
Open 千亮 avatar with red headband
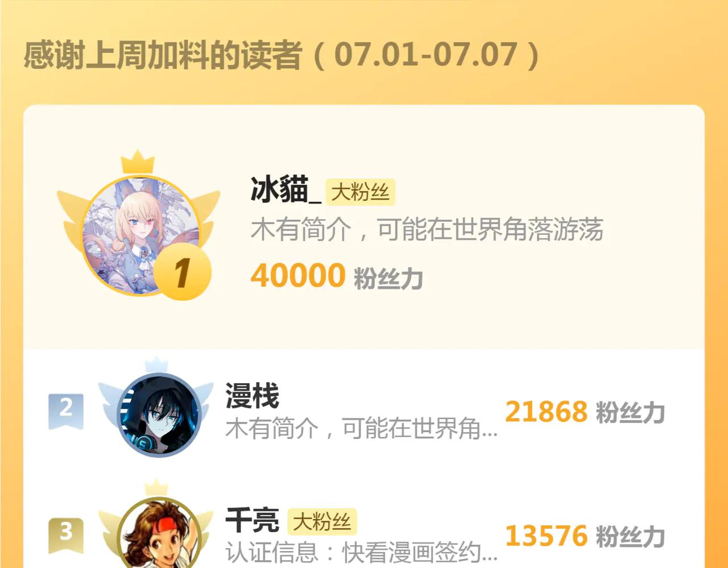coord(159,533)
